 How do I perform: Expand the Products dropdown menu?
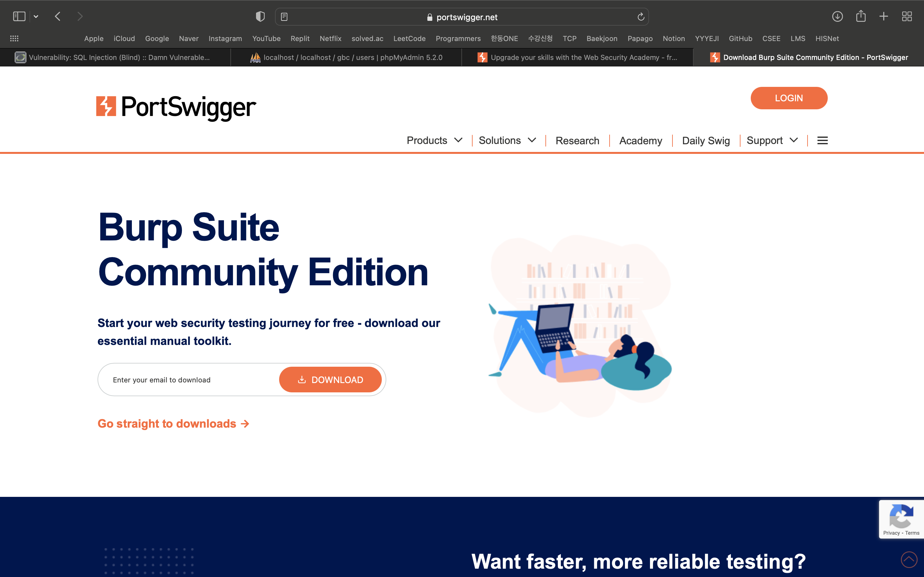(x=434, y=140)
